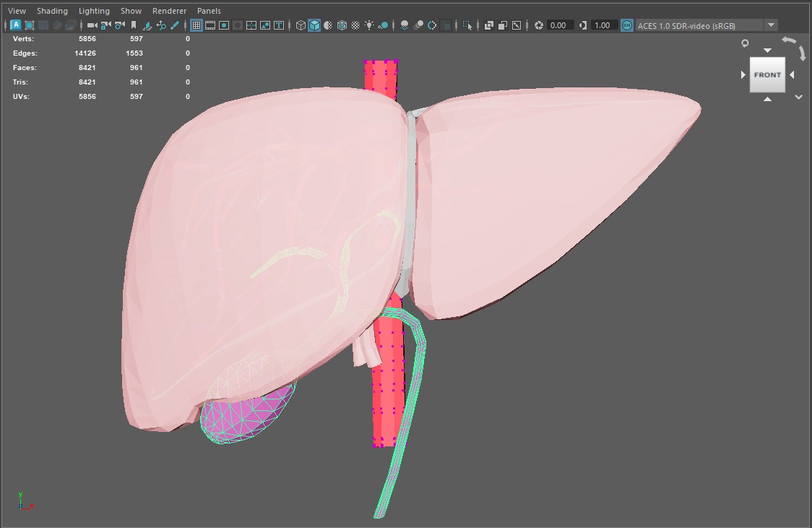Click the X-Ray icon
The image size is (812, 528).
pos(488,25)
